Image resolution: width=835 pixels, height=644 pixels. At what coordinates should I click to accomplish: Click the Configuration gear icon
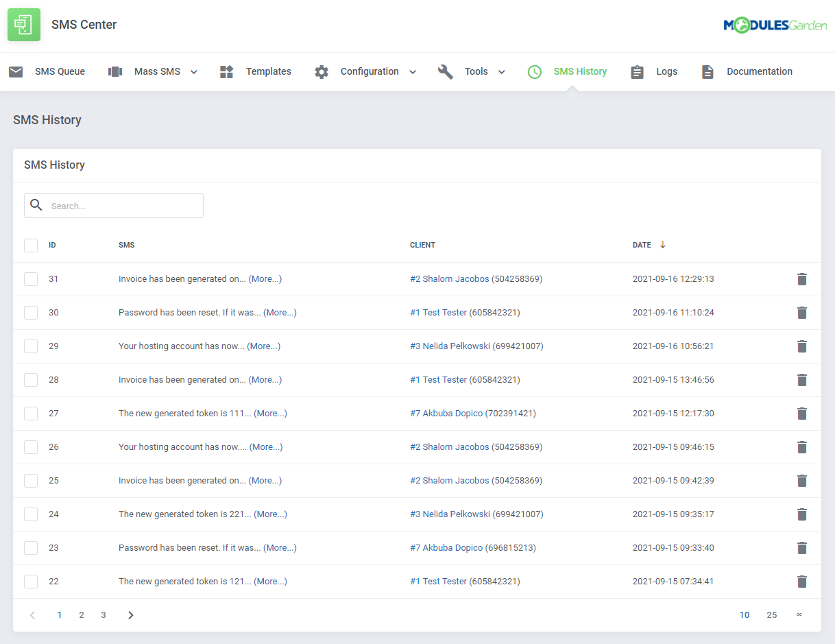322,71
